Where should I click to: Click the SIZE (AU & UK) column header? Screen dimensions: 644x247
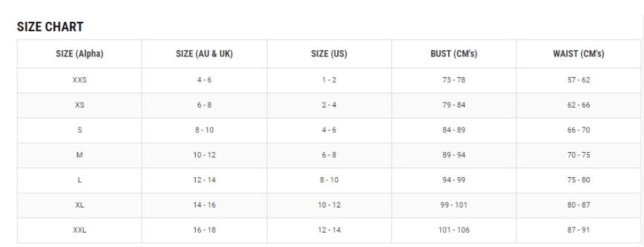[204, 54]
